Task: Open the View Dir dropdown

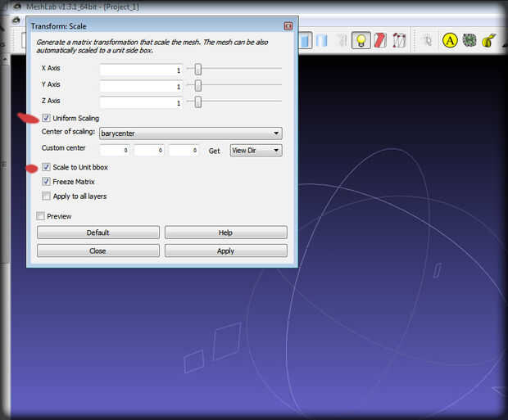Action: pyautogui.click(x=256, y=151)
